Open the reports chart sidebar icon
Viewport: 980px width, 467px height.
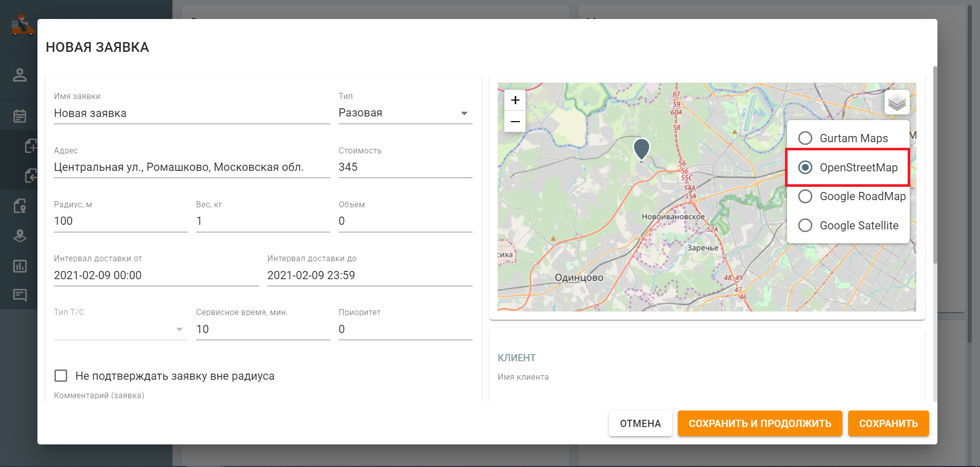tap(19, 266)
